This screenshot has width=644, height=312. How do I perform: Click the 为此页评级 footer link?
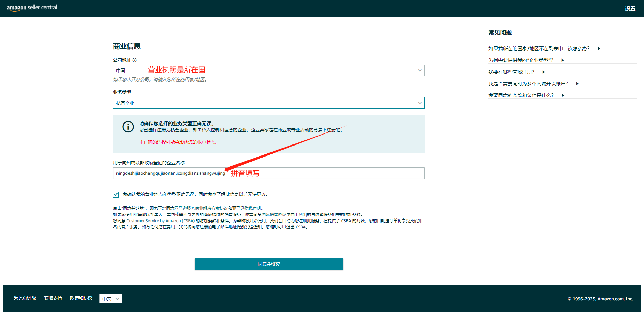pos(25,298)
